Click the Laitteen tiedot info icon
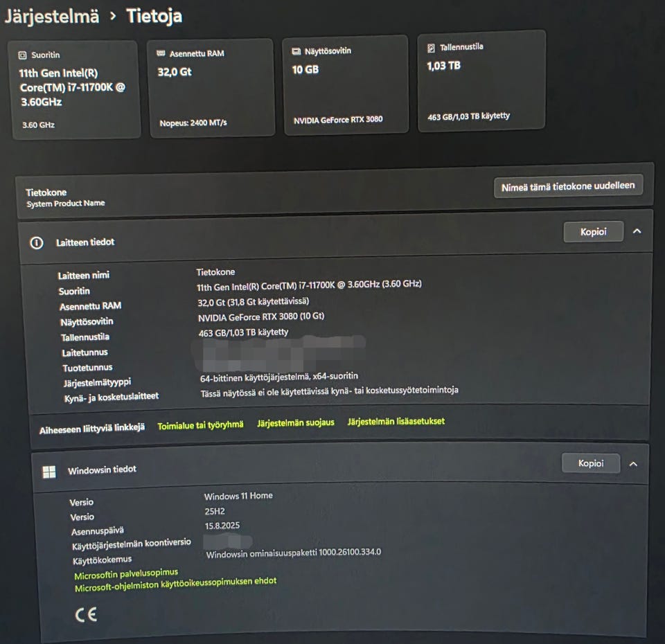The width and height of the screenshot is (665, 644). pyautogui.click(x=37, y=243)
